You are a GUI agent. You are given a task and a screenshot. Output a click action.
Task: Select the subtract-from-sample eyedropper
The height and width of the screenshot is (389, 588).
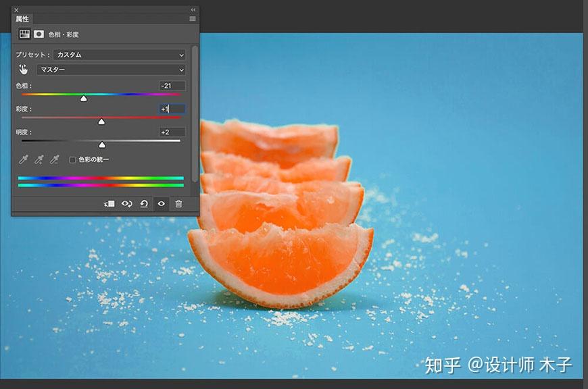pyautogui.click(x=54, y=159)
